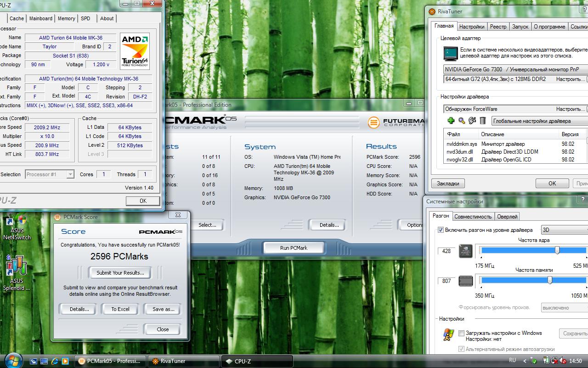Click the volume icon in system tray
This screenshot has width=588, height=368.
(562, 361)
